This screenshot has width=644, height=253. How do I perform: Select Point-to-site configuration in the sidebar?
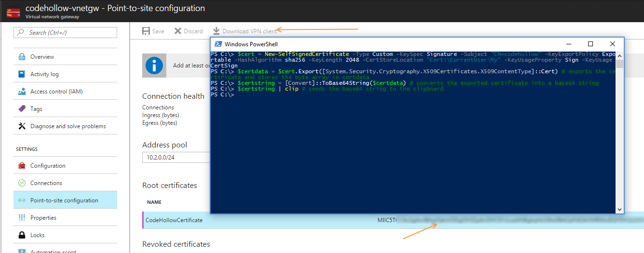65,200
